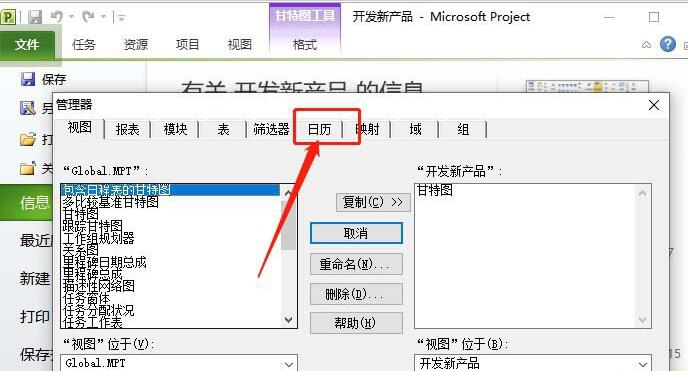The width and height of the screenshot is (688, 371).
Task: Click the project preview thumbnail behind the dialog
Action: coord(587,86)
